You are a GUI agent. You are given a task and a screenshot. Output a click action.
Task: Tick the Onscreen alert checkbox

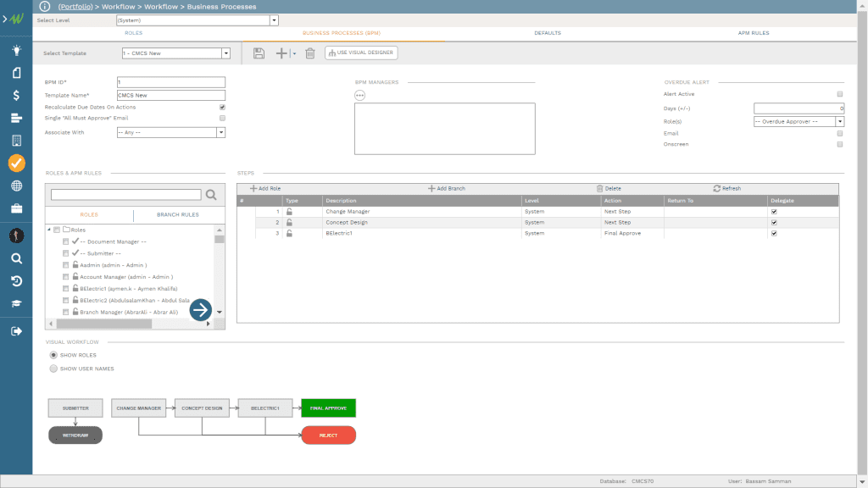click(x=840, y=144)
